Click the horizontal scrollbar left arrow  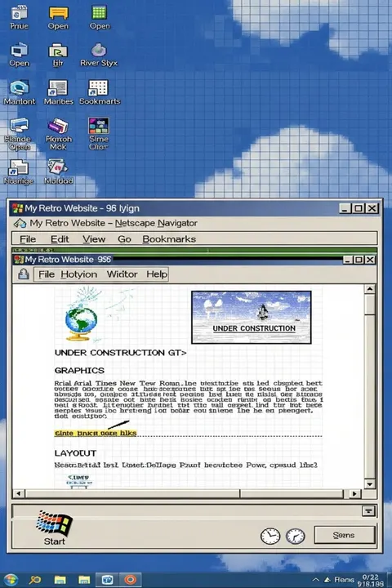pos(19,493)
